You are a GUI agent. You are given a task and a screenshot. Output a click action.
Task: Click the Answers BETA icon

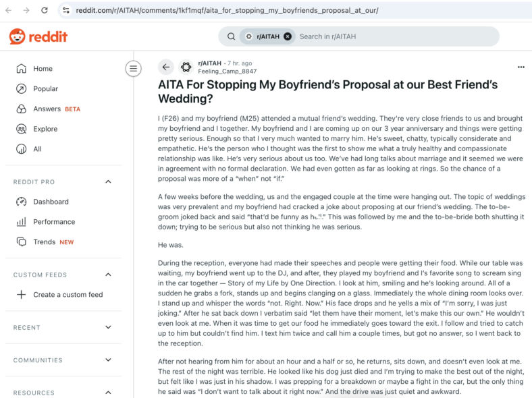tap(22, 109)
